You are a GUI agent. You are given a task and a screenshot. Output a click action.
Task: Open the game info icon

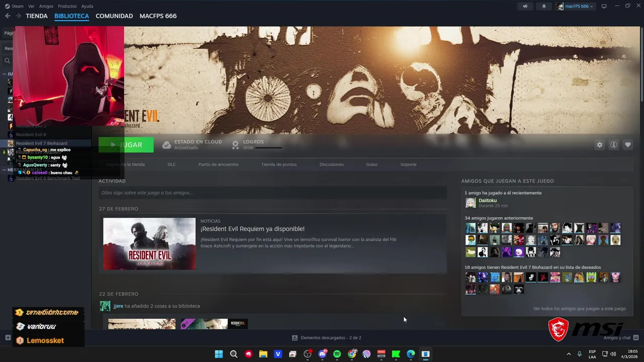[x=614, y=145]
